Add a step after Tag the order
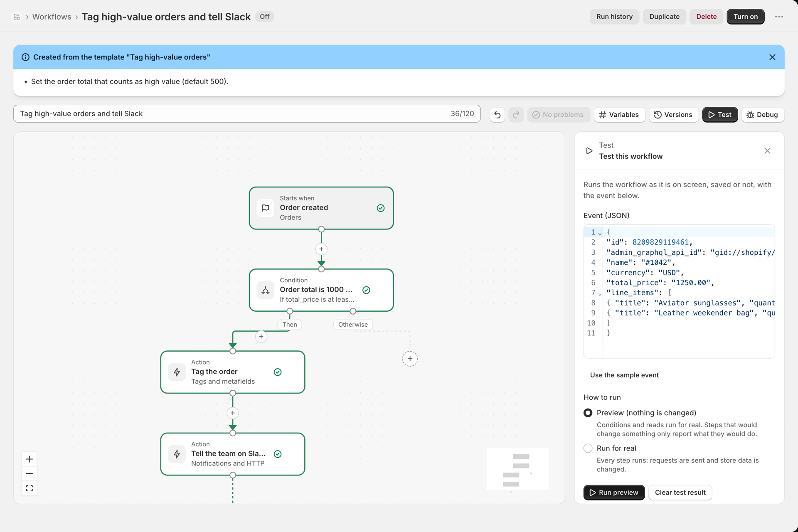 232,413
